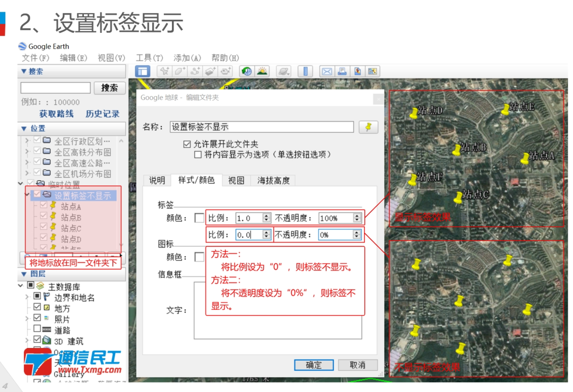This screenshot has height=392, width=573.
Task: Toggle the sunlight toolbar icon
Action: [262, 71]
